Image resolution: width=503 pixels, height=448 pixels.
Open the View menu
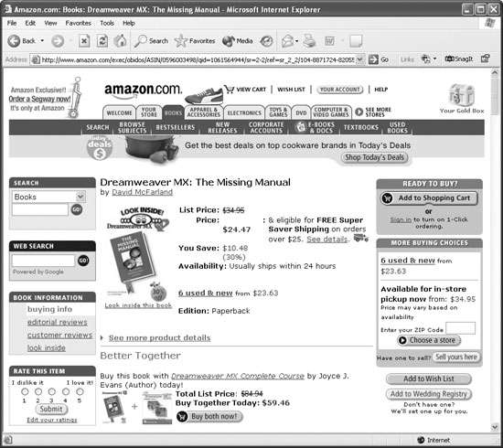(x=50, y=23)
